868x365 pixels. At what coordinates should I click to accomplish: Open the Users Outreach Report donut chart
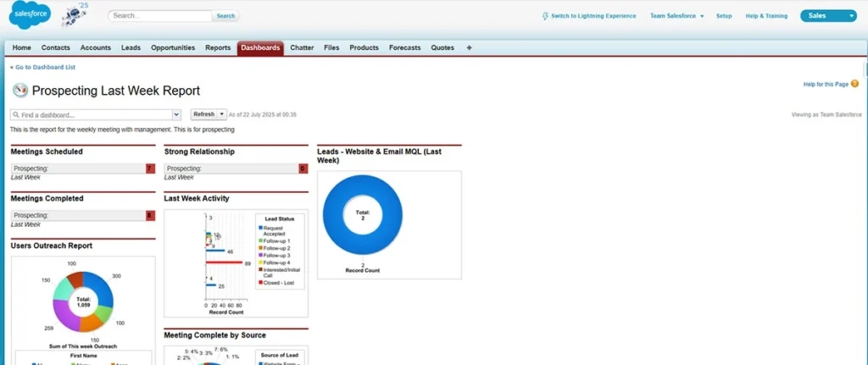[x=83, y=301]
